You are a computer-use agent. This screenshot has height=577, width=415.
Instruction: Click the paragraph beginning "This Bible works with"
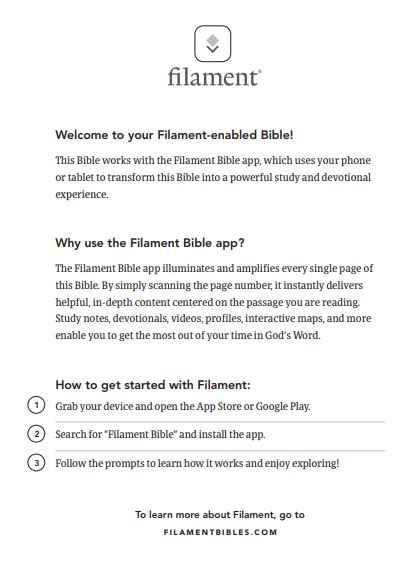pyautogui.click(x=213, y=177)
